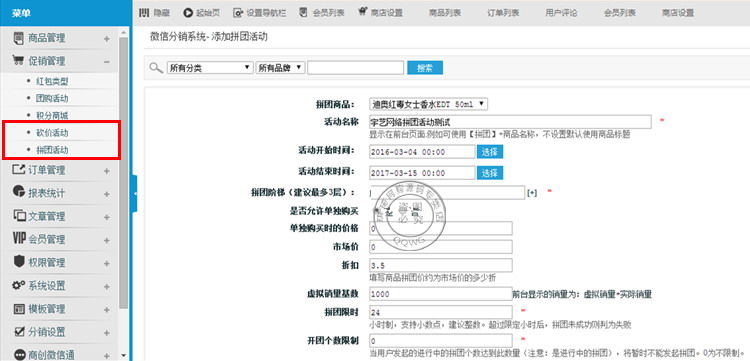
Task: Open 红包类型 in the sidebar
Action: click(x=52, y=81)
